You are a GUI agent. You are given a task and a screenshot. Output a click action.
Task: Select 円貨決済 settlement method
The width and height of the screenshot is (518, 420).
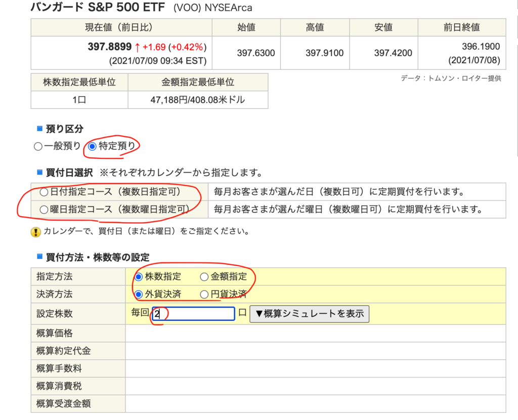[x=204, y=294]
